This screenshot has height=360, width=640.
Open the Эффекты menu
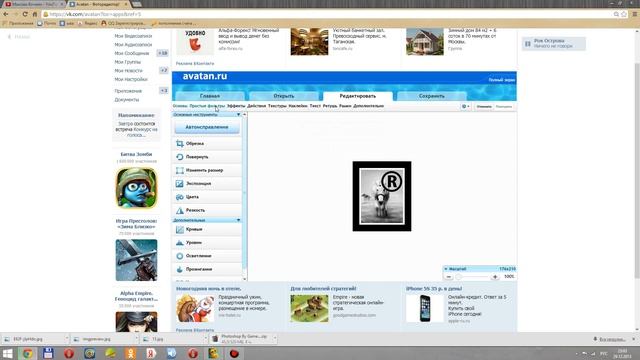[x=236, y=106]
